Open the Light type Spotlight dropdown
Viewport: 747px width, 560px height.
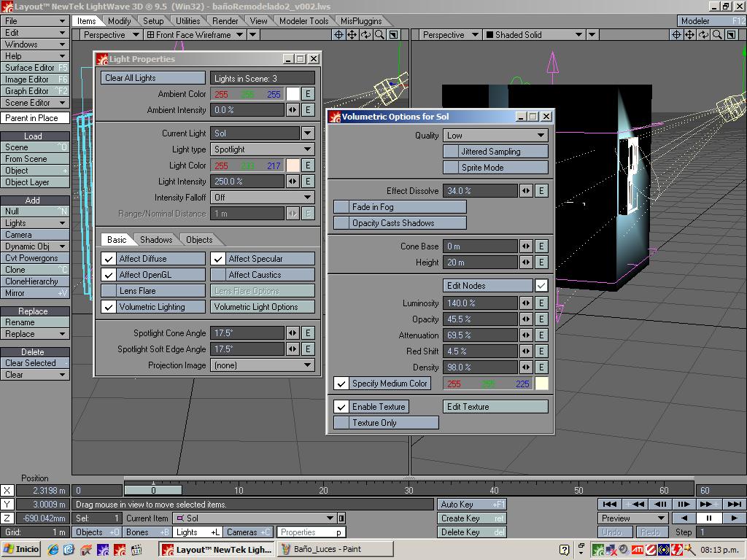262,149
